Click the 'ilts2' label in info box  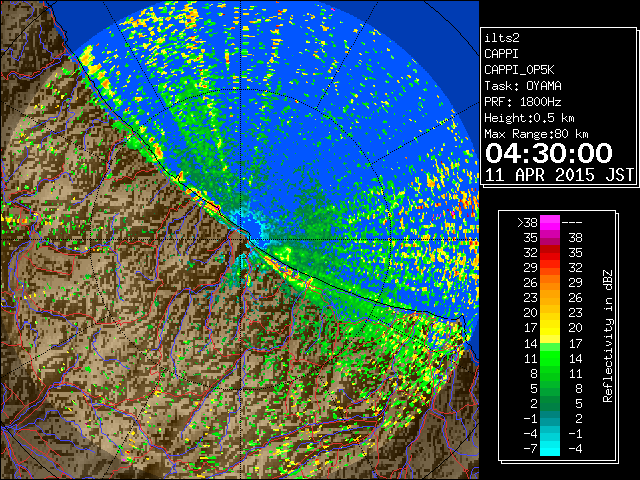[502, 38]
